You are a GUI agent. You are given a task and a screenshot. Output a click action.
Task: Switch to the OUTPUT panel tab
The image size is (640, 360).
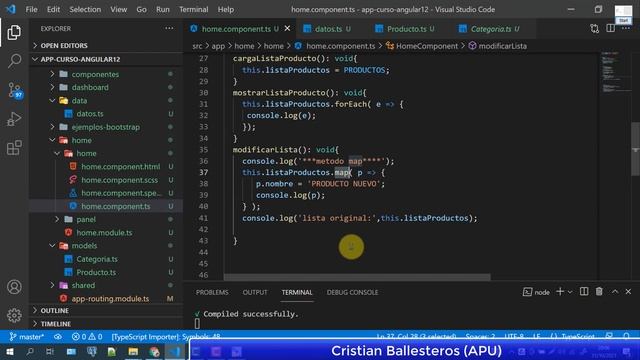pyautogui.click(x=255, y=292)
